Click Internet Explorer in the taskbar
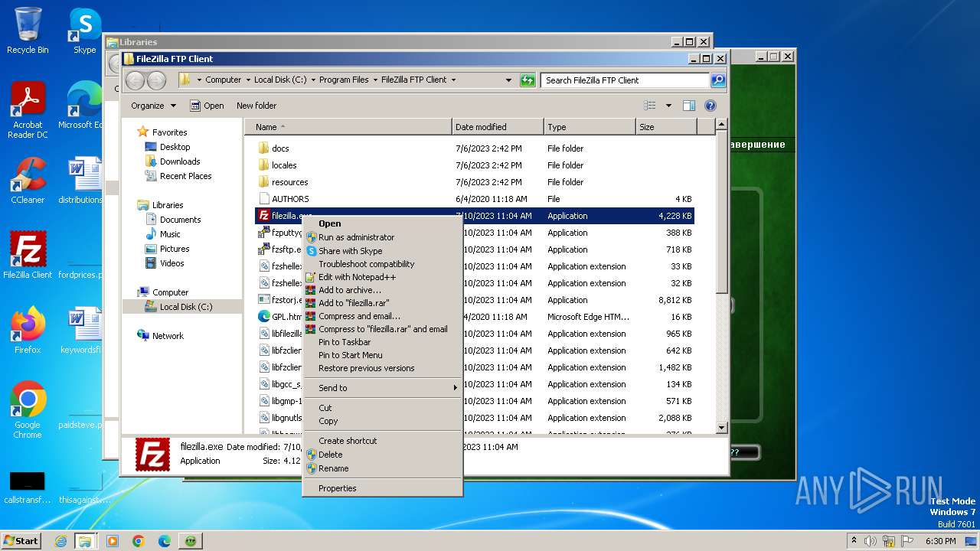Image resolution: width=980 pixels, height=551 pixels. pyautogui.click(x=61, y=541)
